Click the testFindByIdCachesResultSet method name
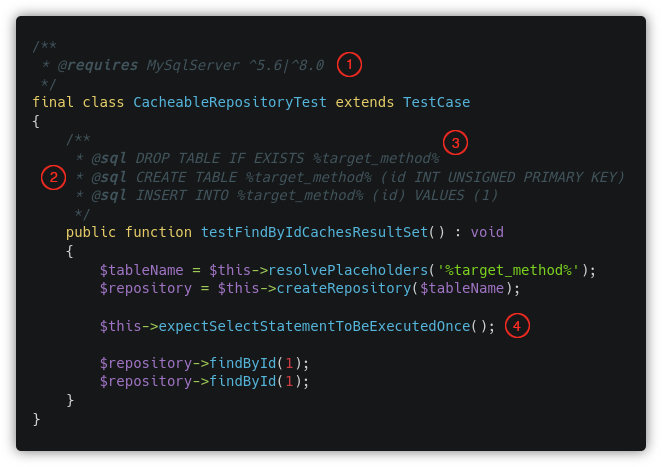The height and width of the screenshot is (467, 662). pos(315,232)
